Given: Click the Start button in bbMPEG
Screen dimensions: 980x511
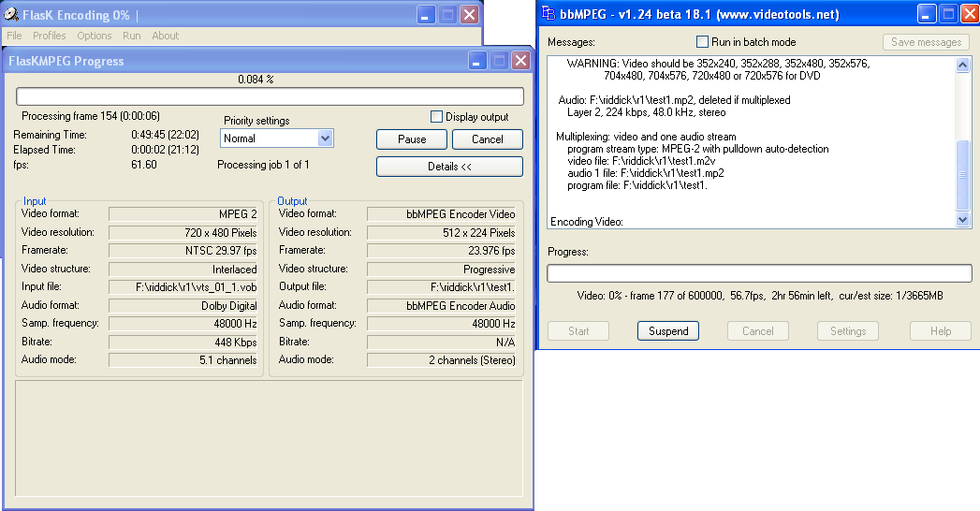Looking at the screenshot, I should (x=578, y=331).
